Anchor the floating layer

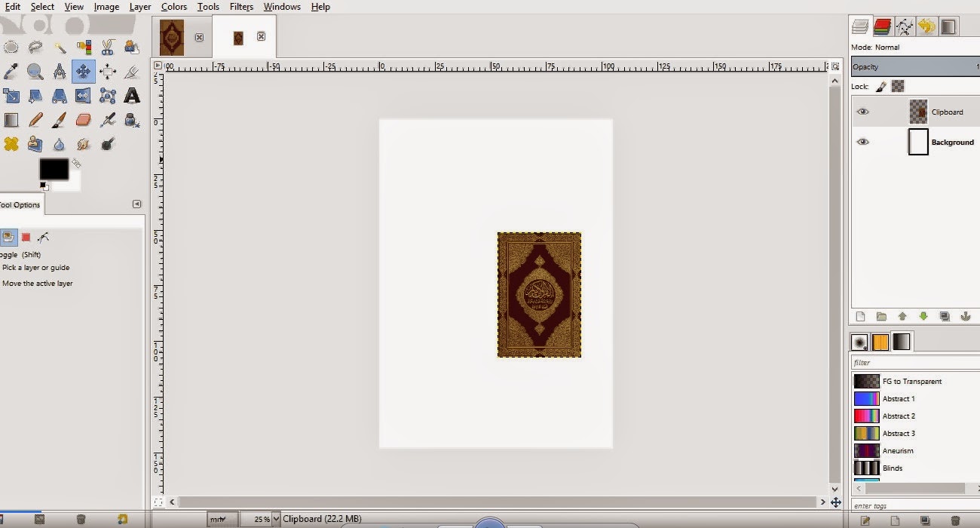tap(965, 317)
